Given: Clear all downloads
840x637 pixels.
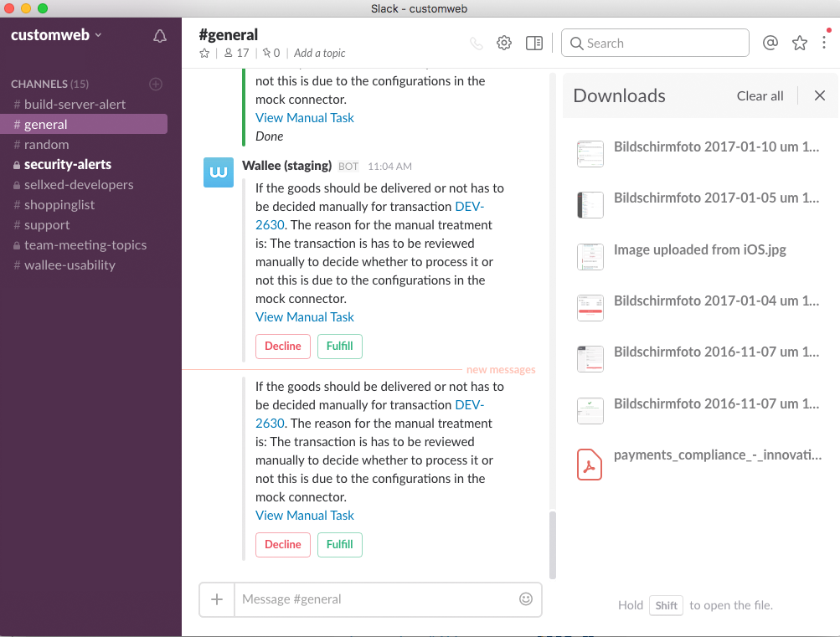Looking at the screenshot, I should (x=759, y=95).
